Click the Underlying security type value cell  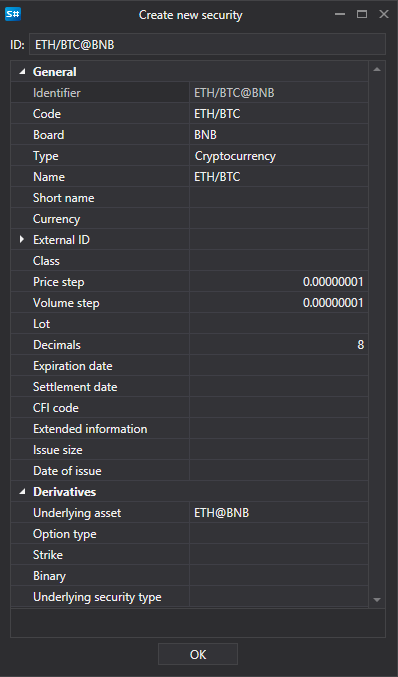coord(279,597)
